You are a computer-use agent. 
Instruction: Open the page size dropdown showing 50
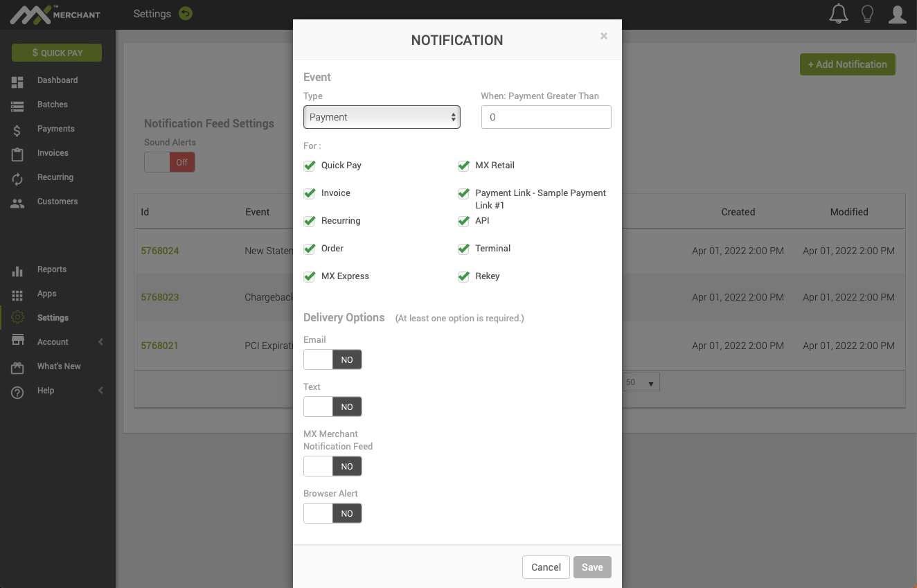[641, 382]
